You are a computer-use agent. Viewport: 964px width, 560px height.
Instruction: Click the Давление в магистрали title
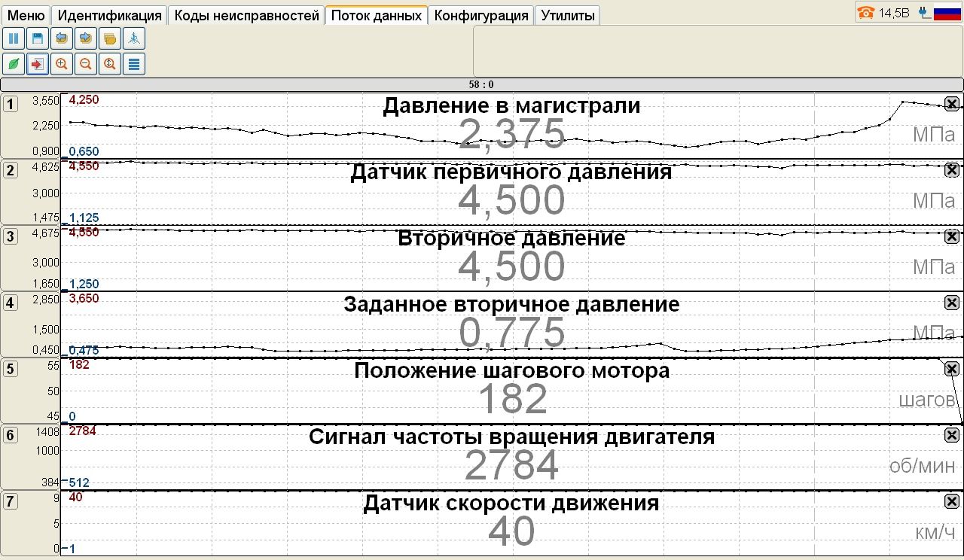click(511, 105)
